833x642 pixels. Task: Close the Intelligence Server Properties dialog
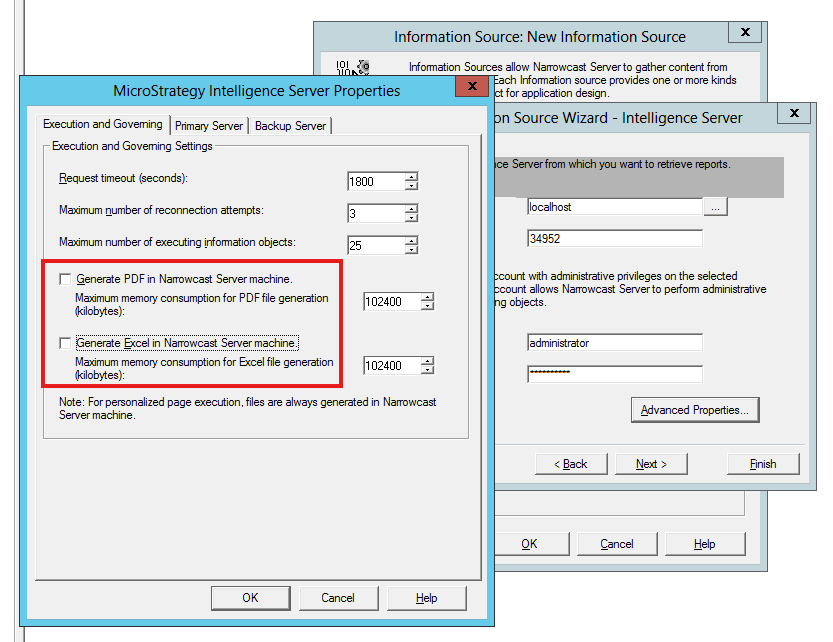tap(472, 86)
